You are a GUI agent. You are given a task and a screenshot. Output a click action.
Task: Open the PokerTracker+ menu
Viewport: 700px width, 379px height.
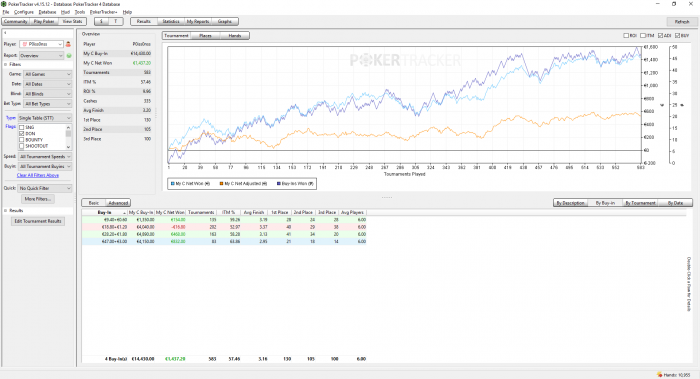coord(103,12)
